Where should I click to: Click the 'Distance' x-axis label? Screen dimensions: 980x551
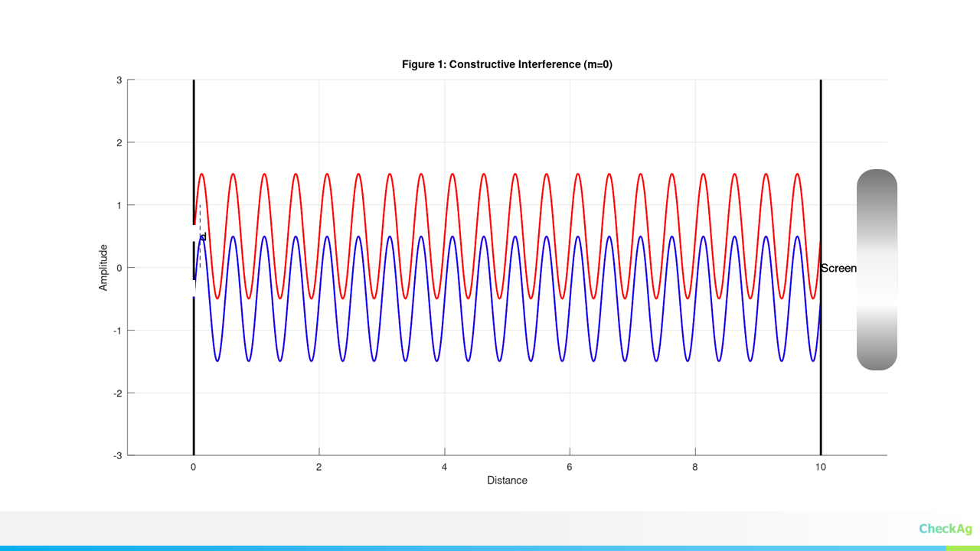[x=507, y=481]
